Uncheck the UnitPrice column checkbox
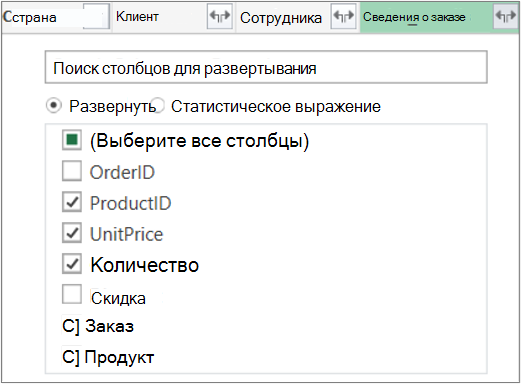The width and height of the screenshot is (521, 384). click(x=72, y=233)
